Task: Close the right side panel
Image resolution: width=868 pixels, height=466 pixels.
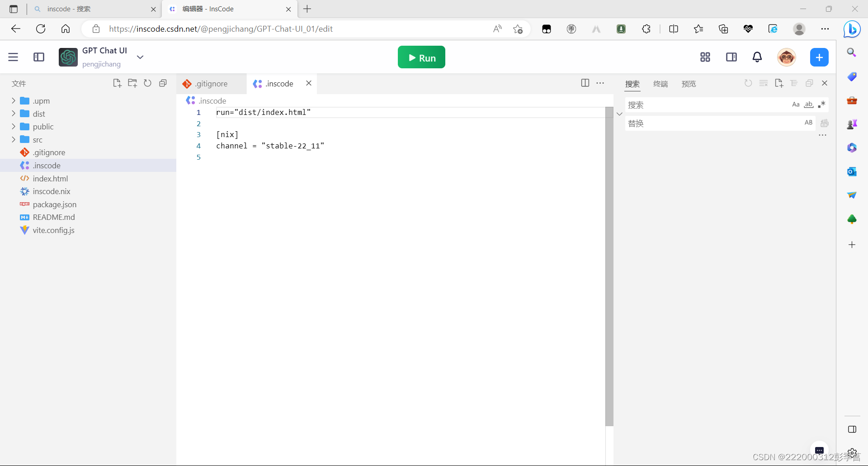Action: pos(825,83)
